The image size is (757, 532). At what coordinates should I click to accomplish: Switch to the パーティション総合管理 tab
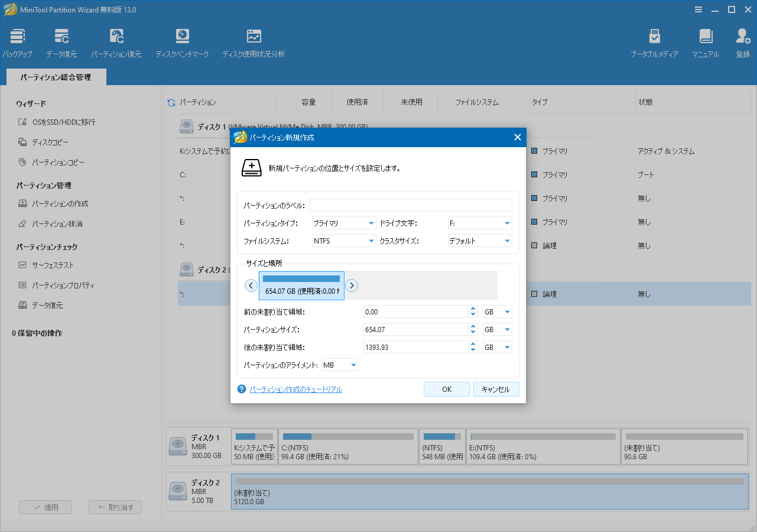pyautogui.click(x=56, y=77)
